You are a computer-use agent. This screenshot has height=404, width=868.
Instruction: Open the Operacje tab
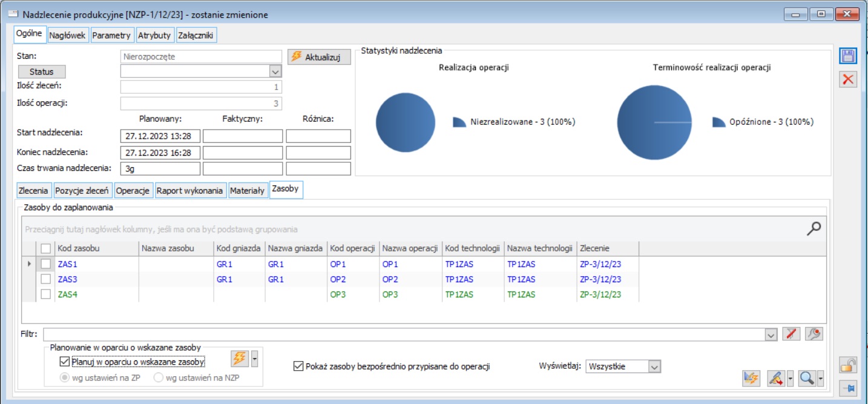pyautogui.click(x=133, y=190)
